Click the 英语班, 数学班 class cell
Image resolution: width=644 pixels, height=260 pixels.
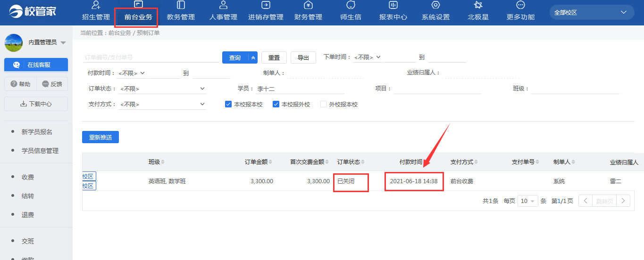[167, 181]
